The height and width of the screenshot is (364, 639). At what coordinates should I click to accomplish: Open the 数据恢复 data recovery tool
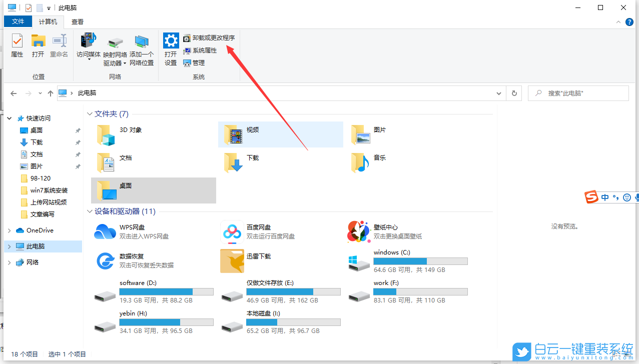pos(105,260)
